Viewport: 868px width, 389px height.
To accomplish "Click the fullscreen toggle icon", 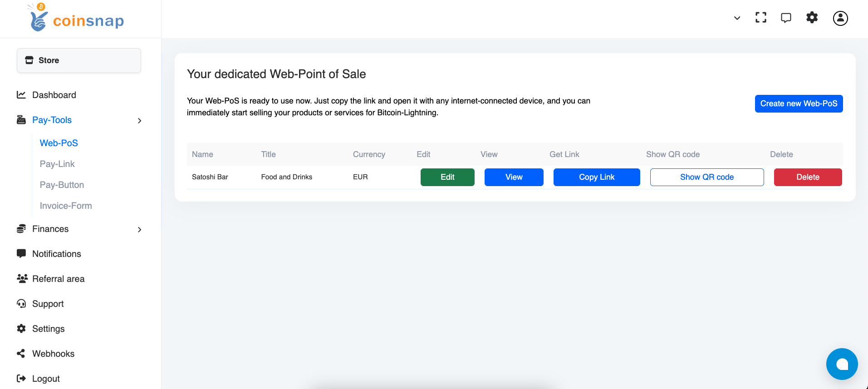I will pos(761,18).
